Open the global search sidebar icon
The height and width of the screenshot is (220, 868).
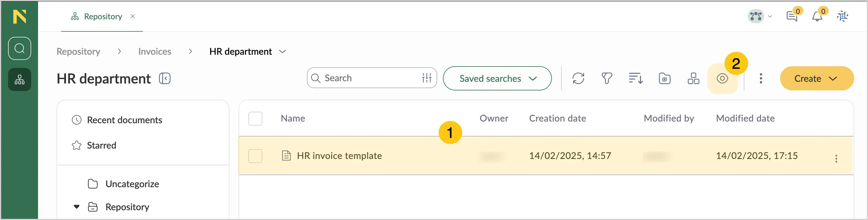coord(20,48)
